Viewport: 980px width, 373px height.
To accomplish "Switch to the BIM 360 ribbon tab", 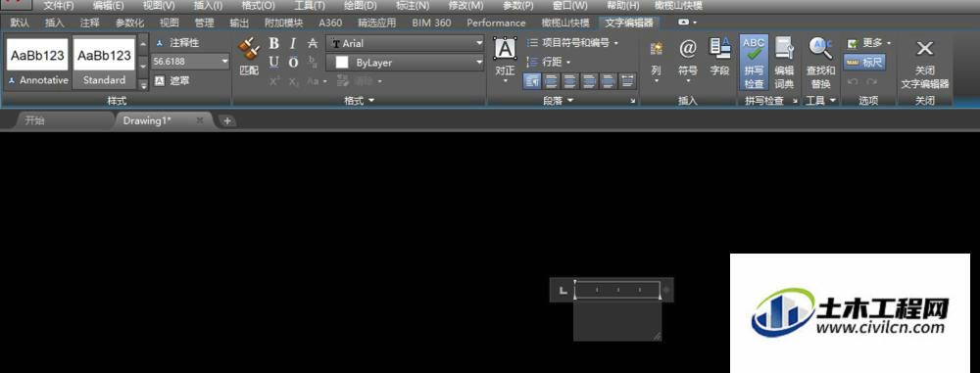I will (431, 23).
